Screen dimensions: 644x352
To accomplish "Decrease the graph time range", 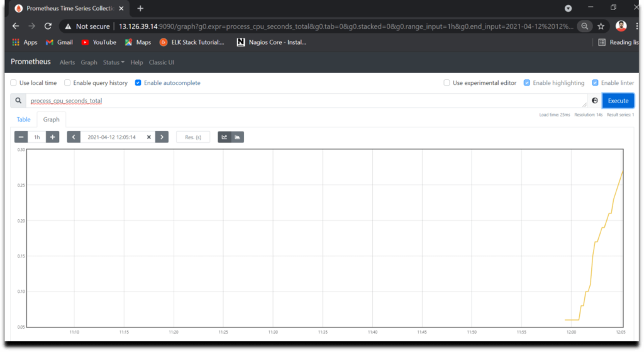I will tap(21, 137).
